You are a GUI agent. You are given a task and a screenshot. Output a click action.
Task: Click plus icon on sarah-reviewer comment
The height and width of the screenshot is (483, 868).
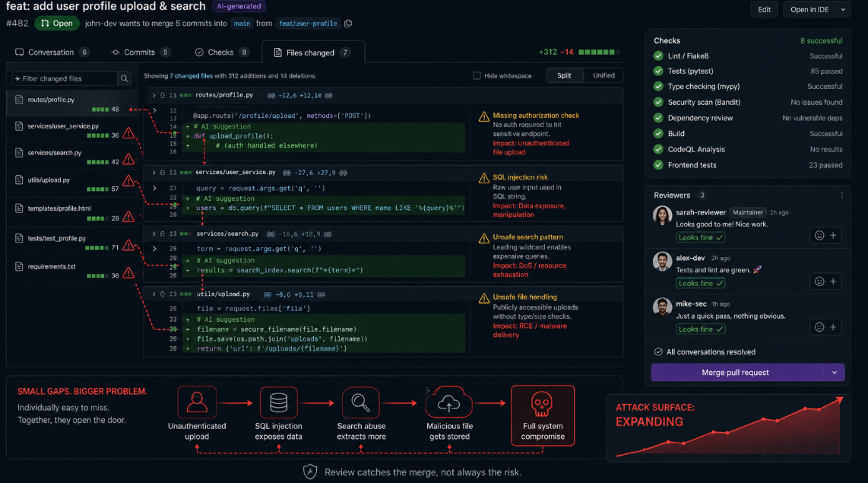(x=833, y=235)
